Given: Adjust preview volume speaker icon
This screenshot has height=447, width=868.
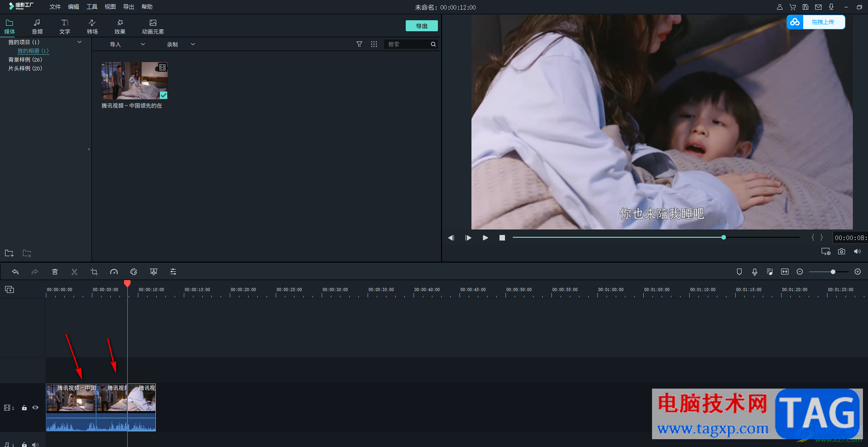Looking at the screenshot, I should point(857,252).
